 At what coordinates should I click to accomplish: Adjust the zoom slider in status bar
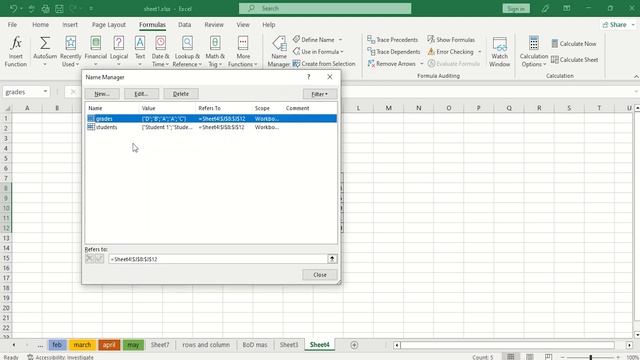point(590,357)
